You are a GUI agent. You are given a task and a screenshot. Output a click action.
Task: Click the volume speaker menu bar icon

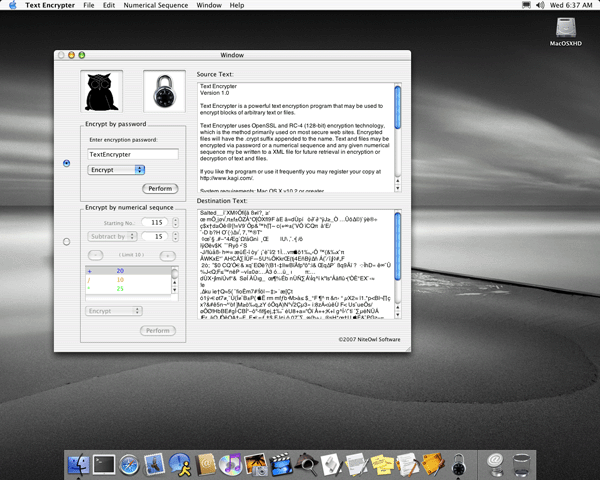540,5
